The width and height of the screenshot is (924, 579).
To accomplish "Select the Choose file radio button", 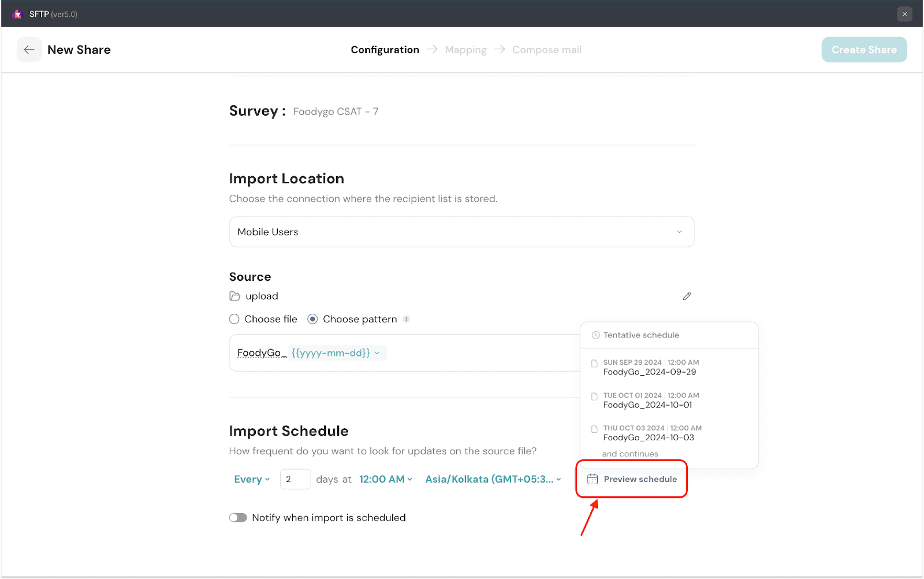I will (234, 320).
